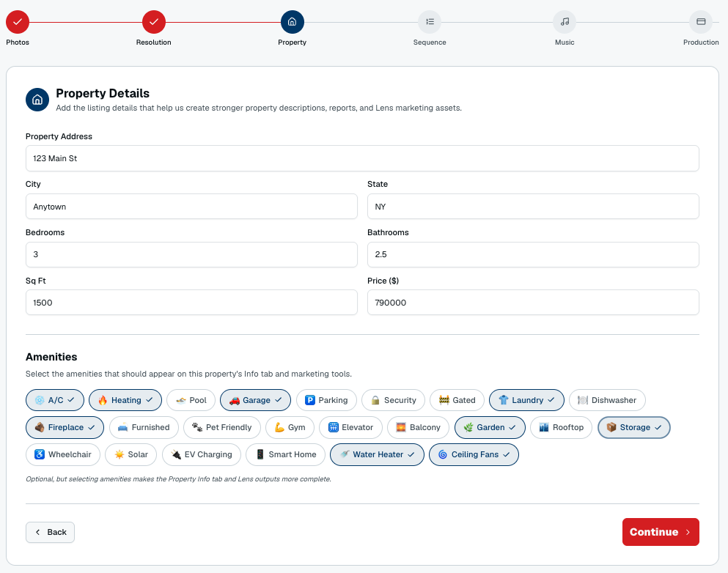728x573 pixels.
Task: Remove the Storage amenity
Action: coord(633,427)
